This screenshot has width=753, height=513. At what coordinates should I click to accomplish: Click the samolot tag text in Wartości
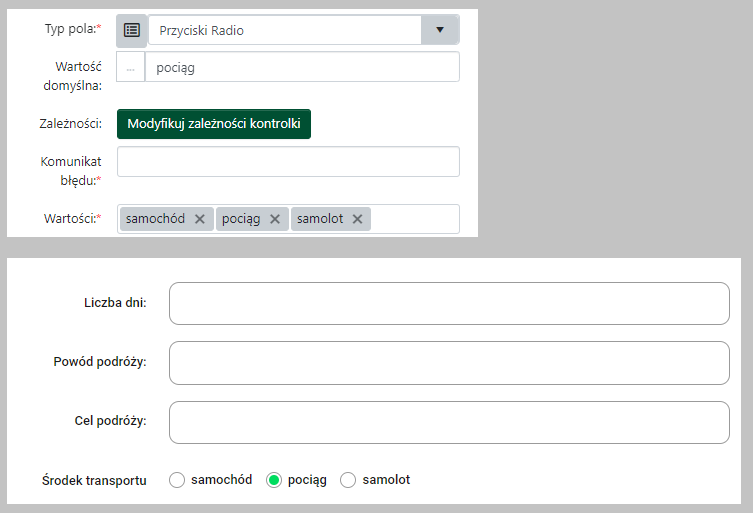319,219
